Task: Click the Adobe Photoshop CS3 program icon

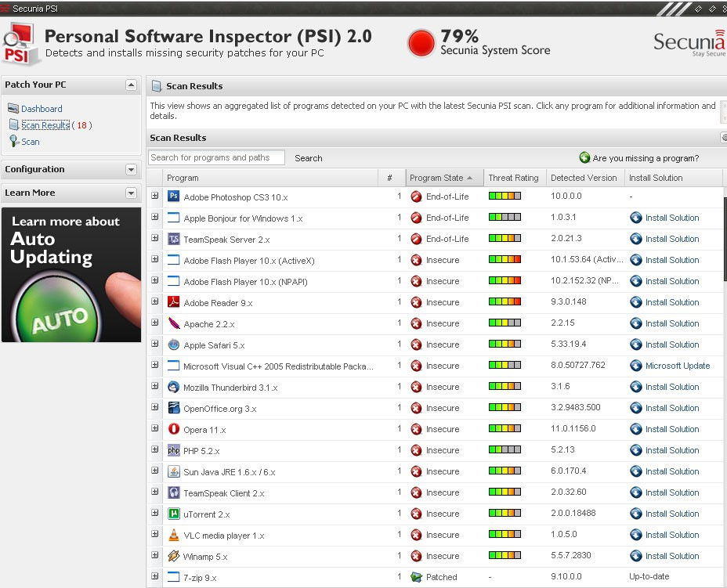Action: [x=173, y=196]
